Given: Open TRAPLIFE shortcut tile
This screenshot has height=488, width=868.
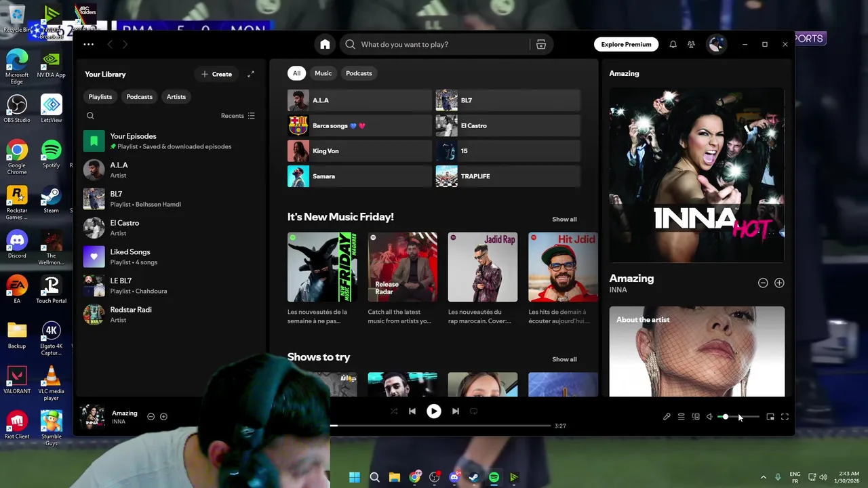Looking at the screenshot, I should 508,176.
